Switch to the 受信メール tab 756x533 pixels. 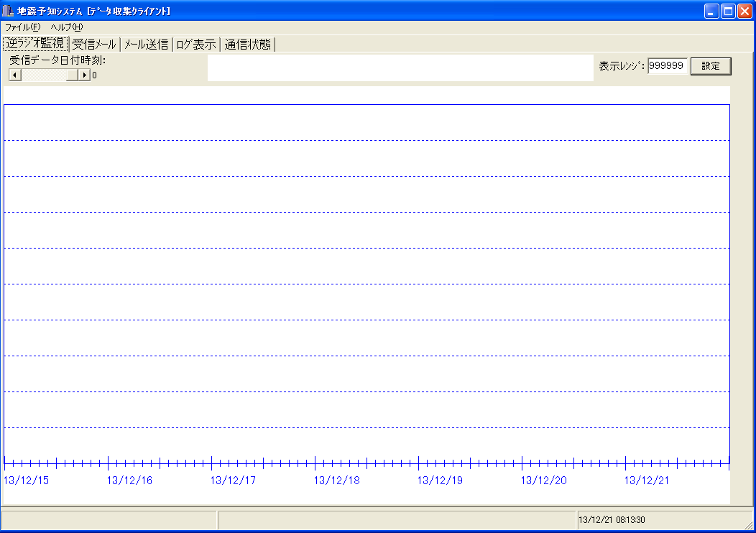95,45
